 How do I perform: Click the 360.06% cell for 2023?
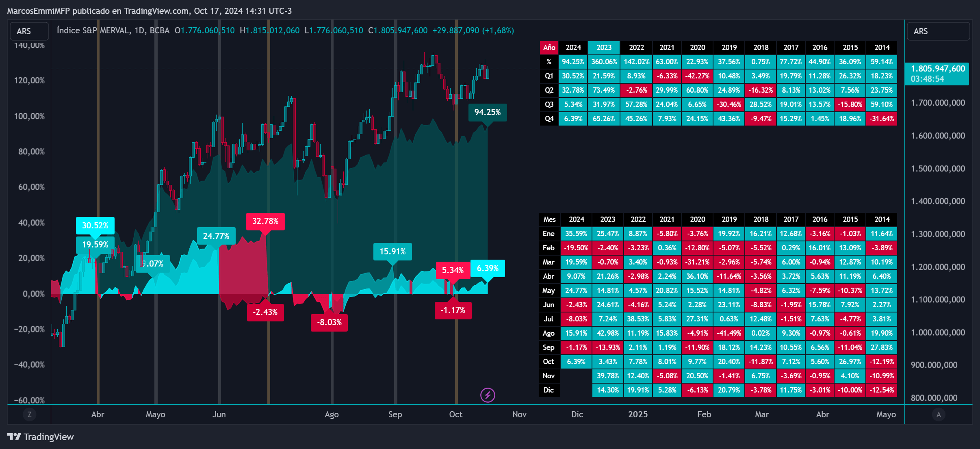click(604, 62)
